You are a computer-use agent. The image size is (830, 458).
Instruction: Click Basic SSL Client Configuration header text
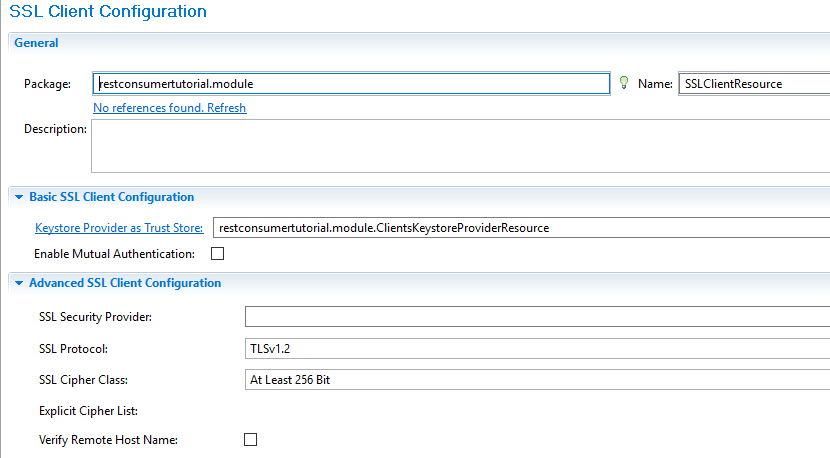tap(112, 197)
